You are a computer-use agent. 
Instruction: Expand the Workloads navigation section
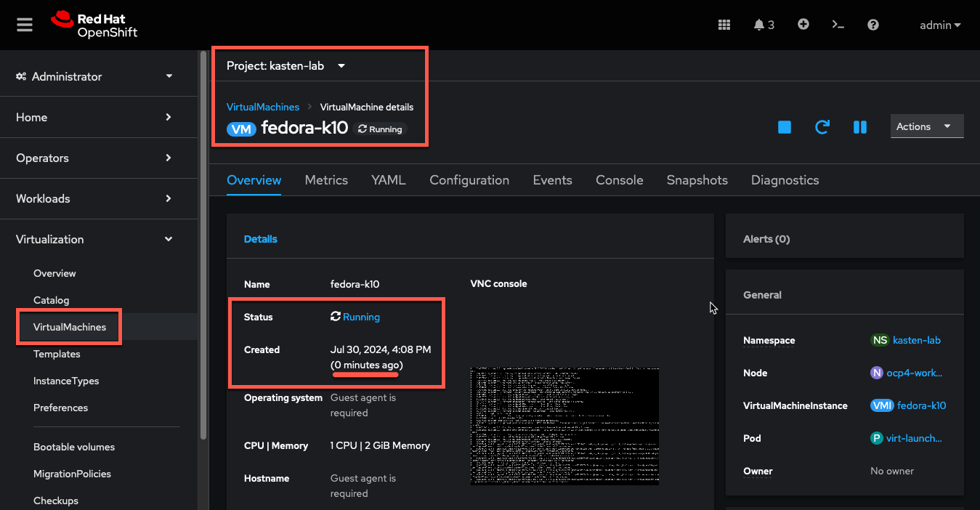coord(95,198)
